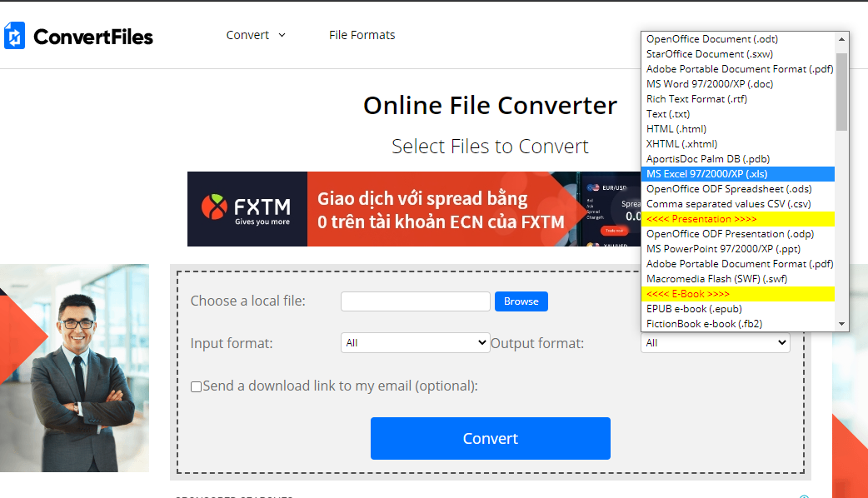
Task: Select OpenOffice ODF Presentation (.odp)
Action: pos(738,233)
